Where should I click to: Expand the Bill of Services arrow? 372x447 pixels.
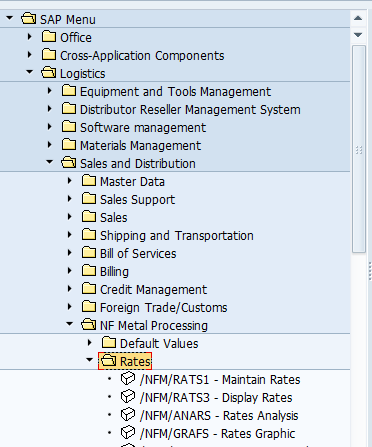[x=70, y=252]
